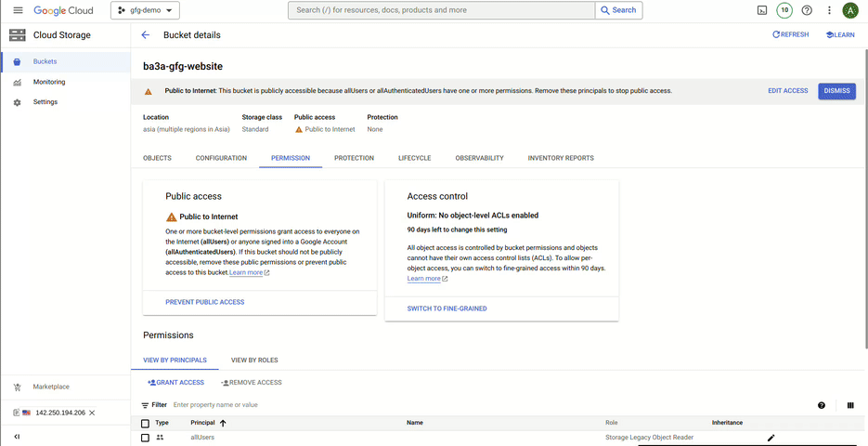Switch to the Objects tab

click(x=157, y=158)
